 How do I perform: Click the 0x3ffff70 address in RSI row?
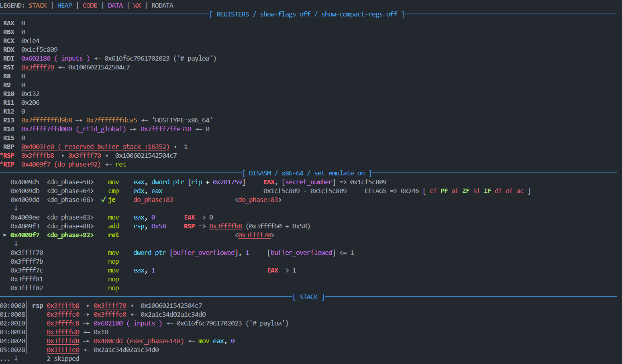(x=38, y=67)
